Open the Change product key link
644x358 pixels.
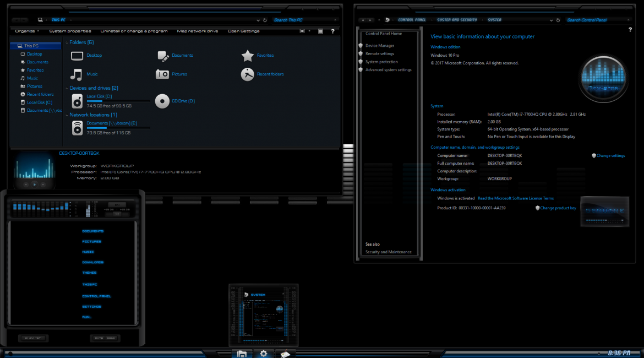pos(558,208)
